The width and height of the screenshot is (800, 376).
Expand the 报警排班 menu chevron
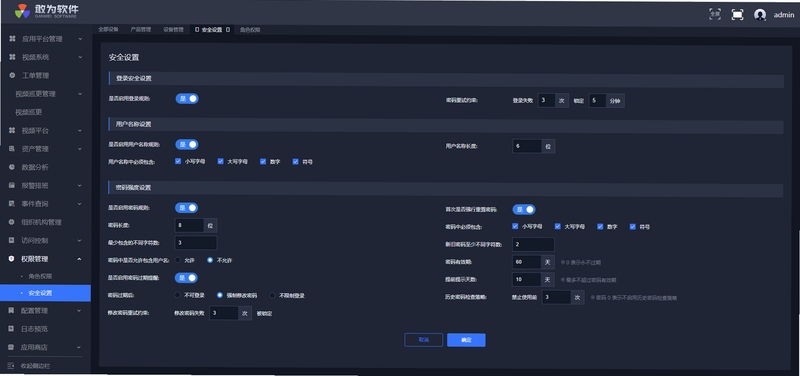click(x=80, y=185)
